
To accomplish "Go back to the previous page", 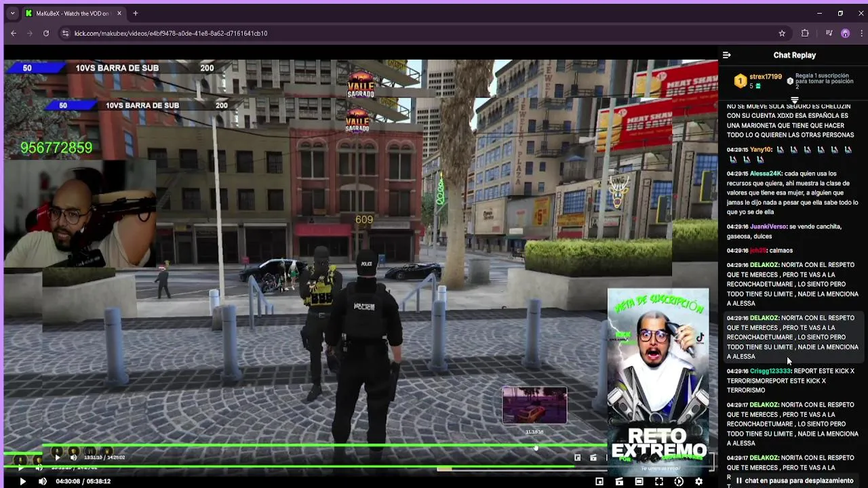I will (x=14, y=33).
